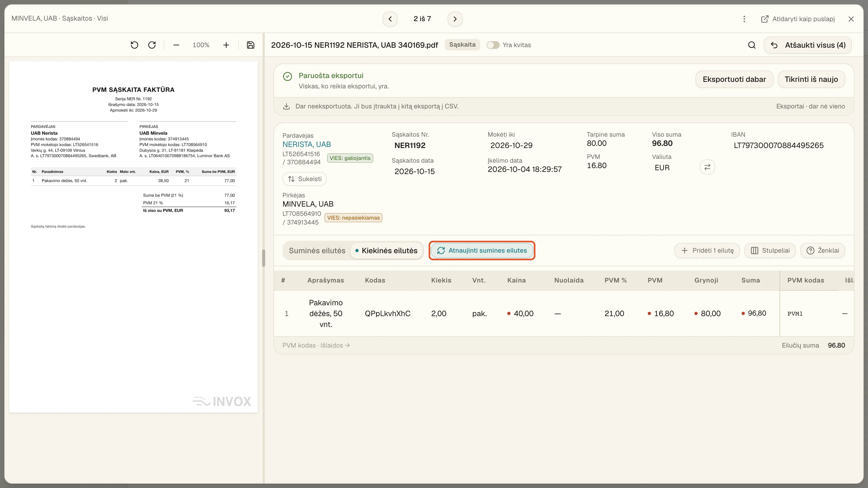Open the search magnifier icon

752,45
